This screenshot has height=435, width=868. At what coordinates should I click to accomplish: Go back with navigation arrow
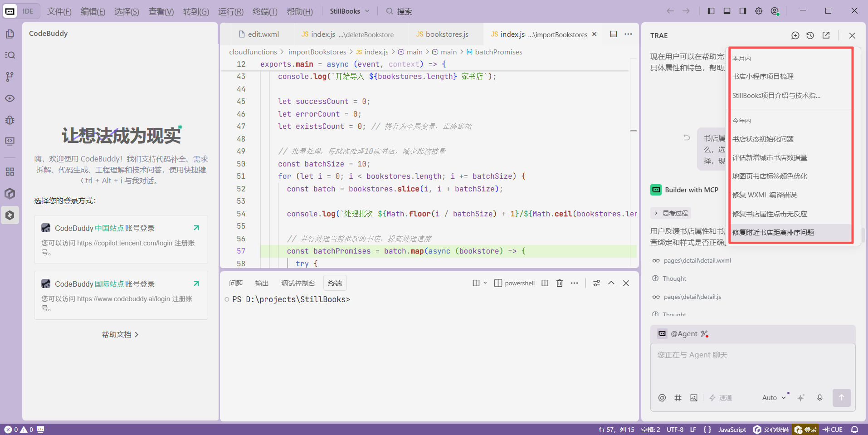point(670,11)
